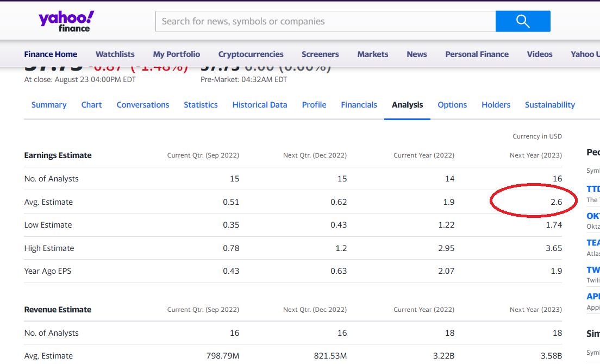View the Historical Data tab

[x=259, y=104]
